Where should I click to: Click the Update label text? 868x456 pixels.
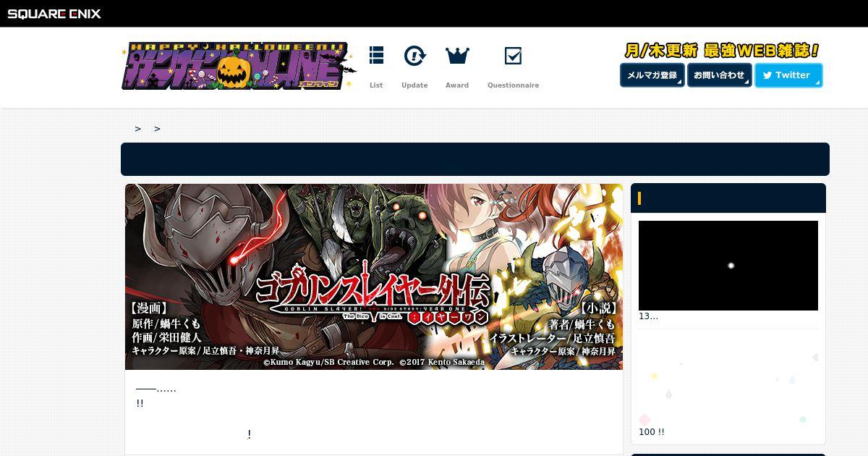(414, 85)
